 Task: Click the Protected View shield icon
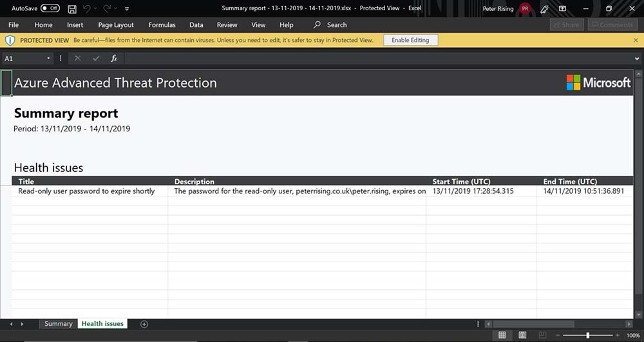[10, 40]
